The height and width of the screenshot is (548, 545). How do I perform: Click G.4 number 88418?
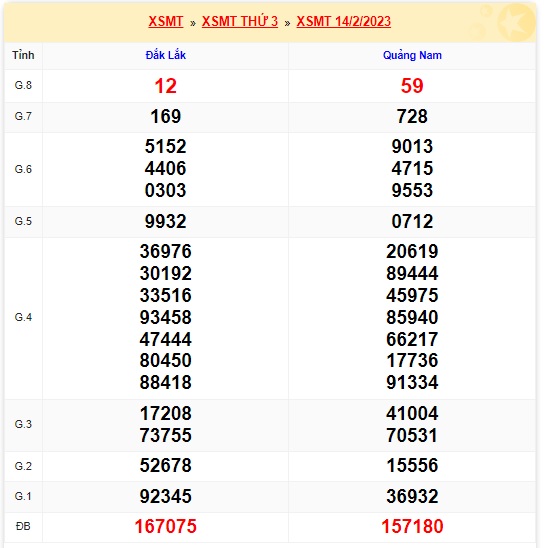[166, 382]
